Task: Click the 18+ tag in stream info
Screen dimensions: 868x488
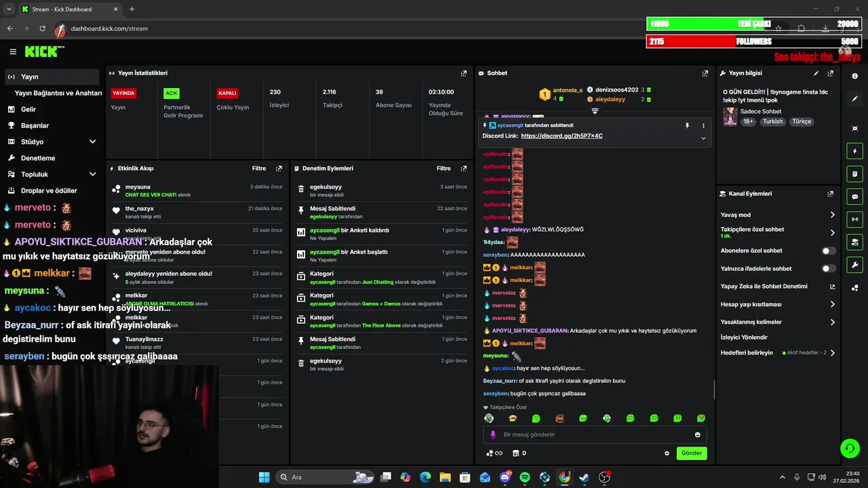Action: 748,122
